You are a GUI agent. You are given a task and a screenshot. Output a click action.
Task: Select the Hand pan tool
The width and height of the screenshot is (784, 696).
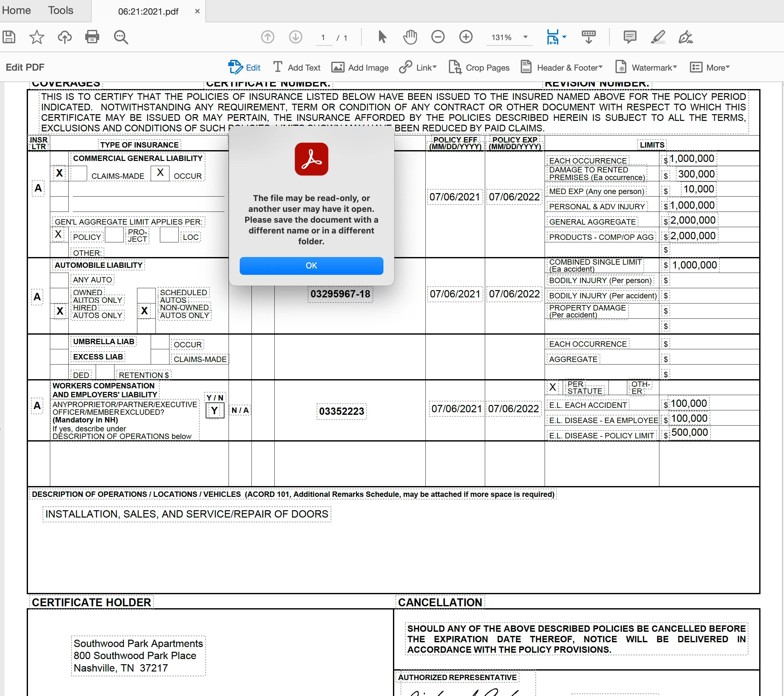point(410,37)
